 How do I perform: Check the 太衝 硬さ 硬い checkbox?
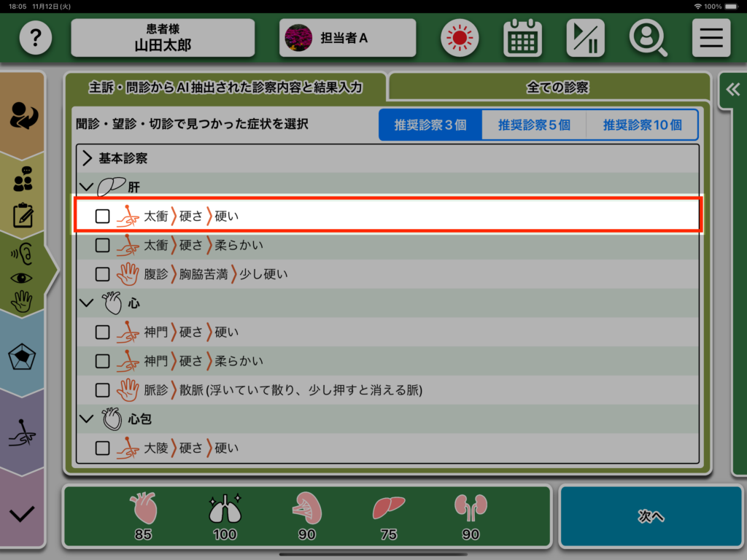tap(103, 217)
